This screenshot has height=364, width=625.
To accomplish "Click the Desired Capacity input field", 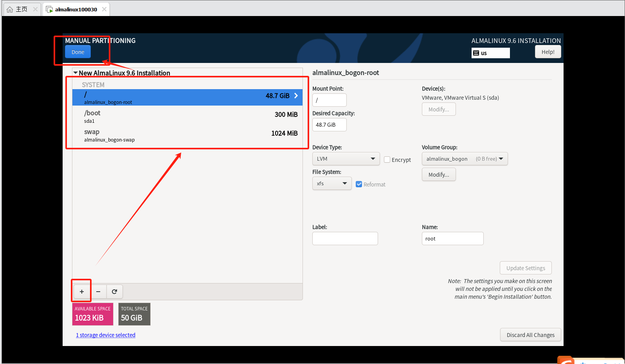I will tap(329, 125).
